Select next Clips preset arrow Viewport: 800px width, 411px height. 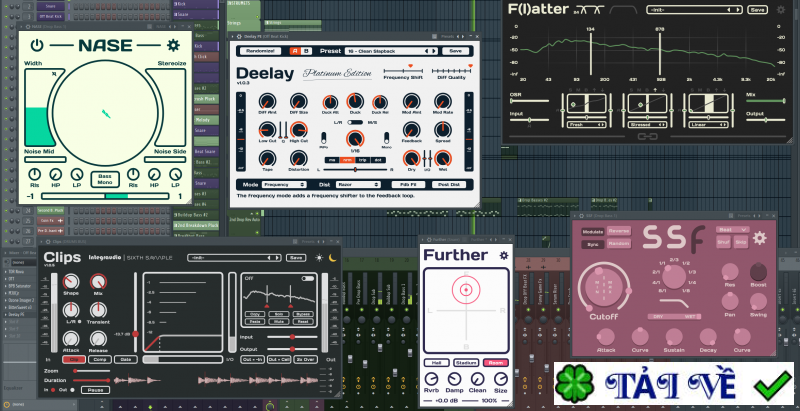pyautogui.click(x=279, y=258)
